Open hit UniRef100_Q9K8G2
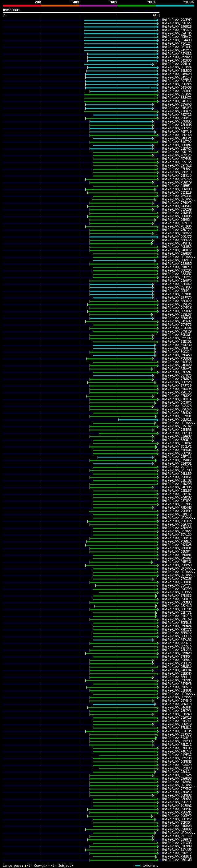Screen dimensions: 197x868 176,829
